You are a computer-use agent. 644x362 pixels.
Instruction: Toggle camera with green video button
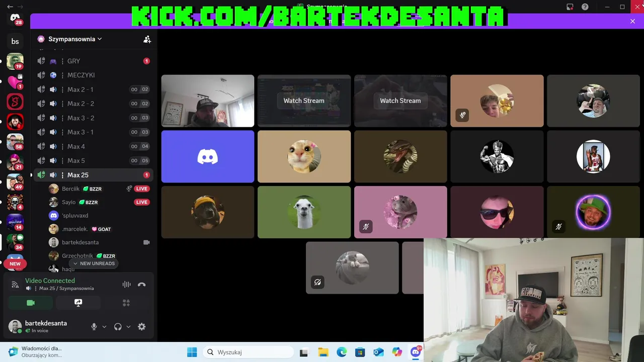pos(30,303)
